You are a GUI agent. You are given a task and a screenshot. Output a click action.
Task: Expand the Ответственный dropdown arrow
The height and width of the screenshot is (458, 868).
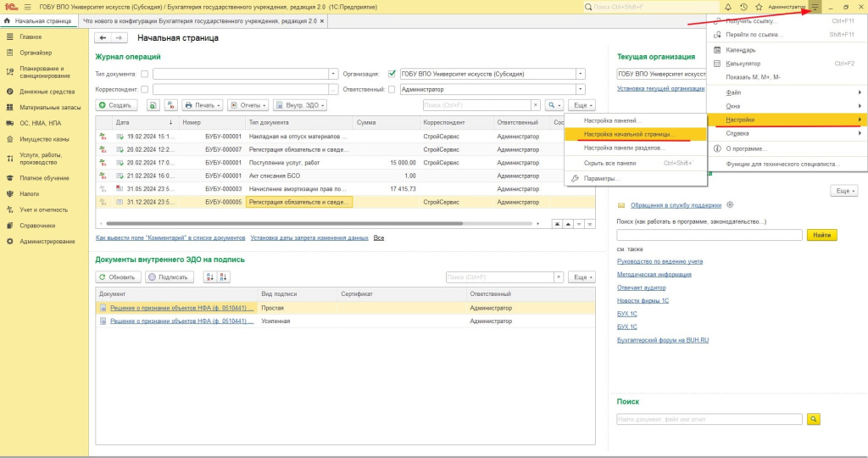(580, 89)
